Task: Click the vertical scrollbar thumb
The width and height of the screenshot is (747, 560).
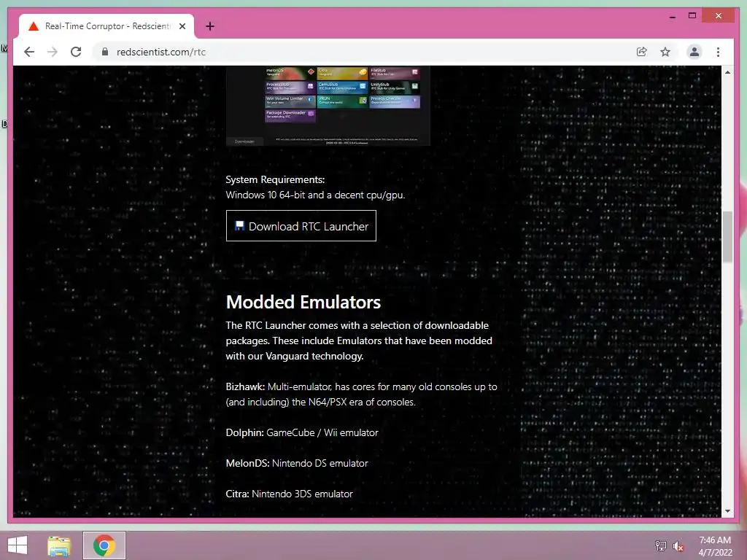Action: click(x=727, y=236)
